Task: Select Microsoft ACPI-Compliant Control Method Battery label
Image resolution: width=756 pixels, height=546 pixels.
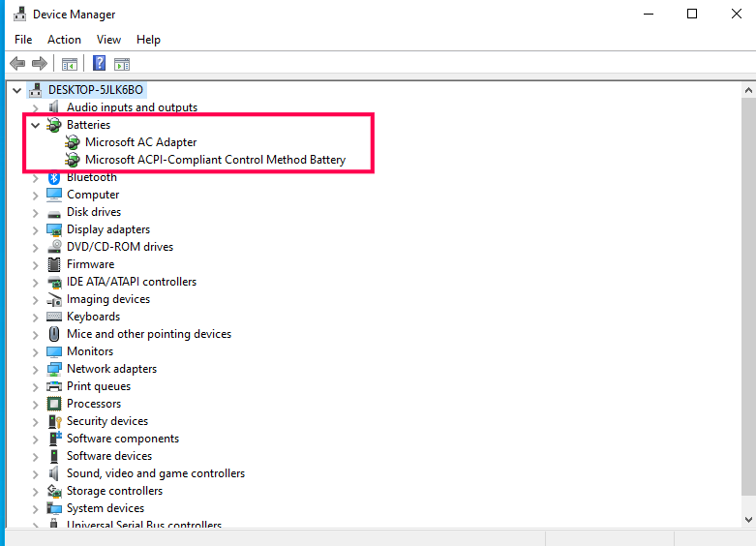Action: pos(216,159)
